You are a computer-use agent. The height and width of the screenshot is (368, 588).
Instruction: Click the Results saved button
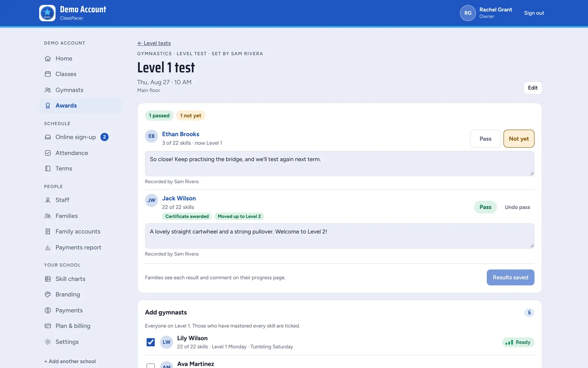(x=510, y=278)
